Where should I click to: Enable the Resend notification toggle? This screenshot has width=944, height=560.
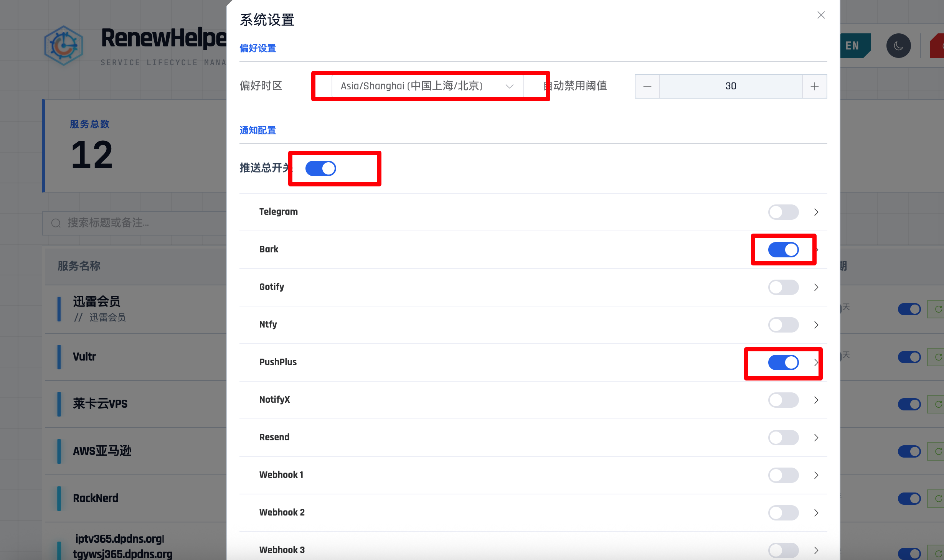point(783,438)
